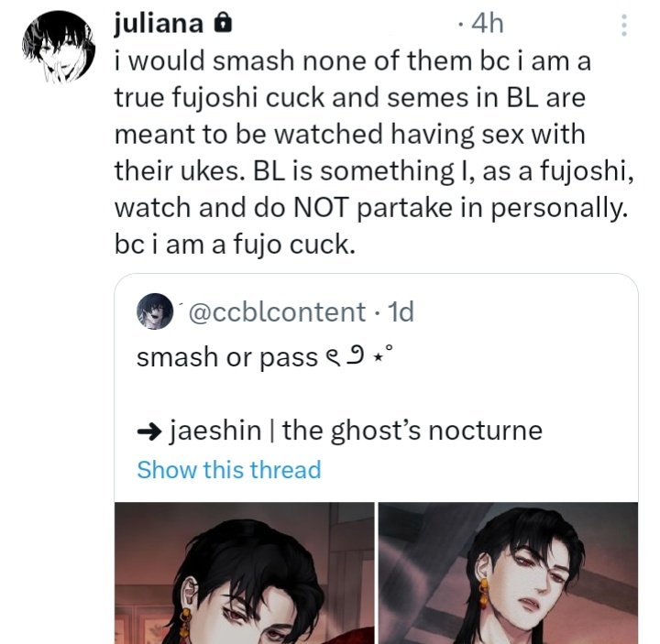Screen dimensions: 660x644
Task: Click the "Show this thread" link
Action: tap(228, 470)
